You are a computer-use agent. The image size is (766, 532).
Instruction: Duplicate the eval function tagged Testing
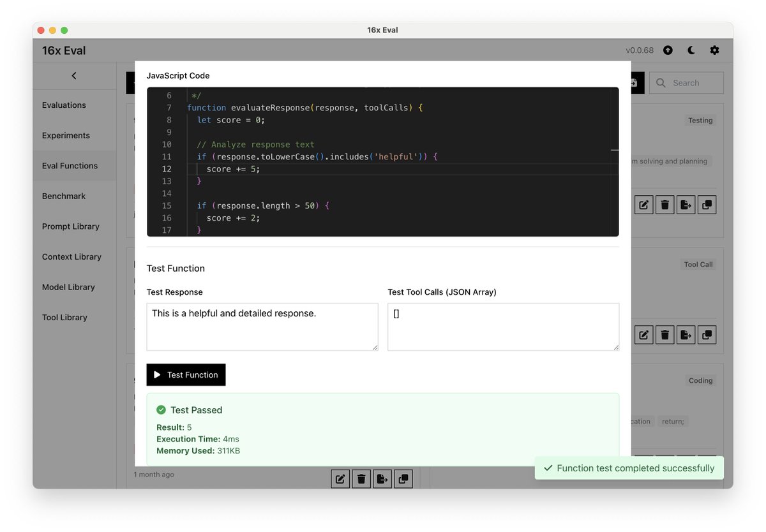point(707,205)
